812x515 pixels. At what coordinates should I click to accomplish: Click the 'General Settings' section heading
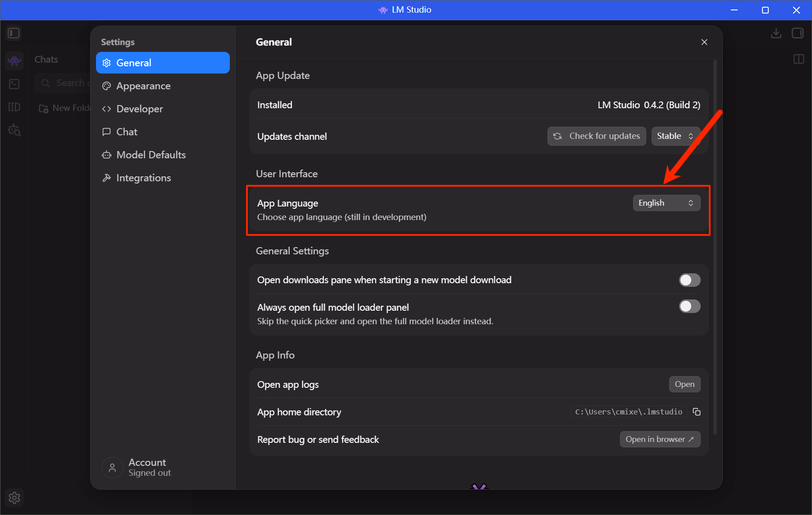coord(292,251)
